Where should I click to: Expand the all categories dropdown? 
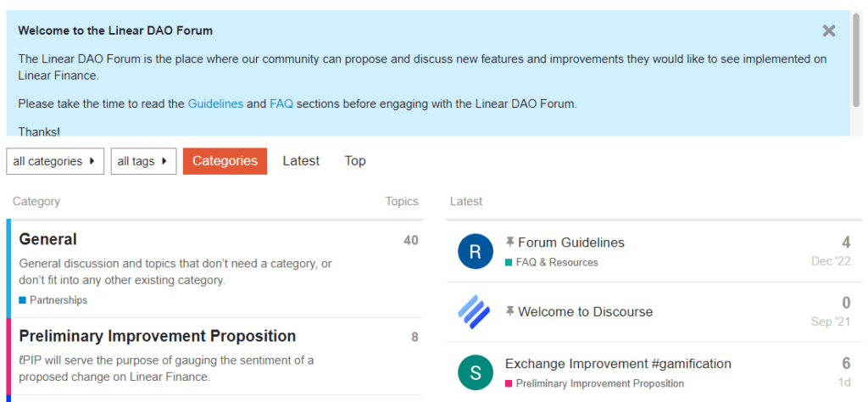click(x=55, y=161)
